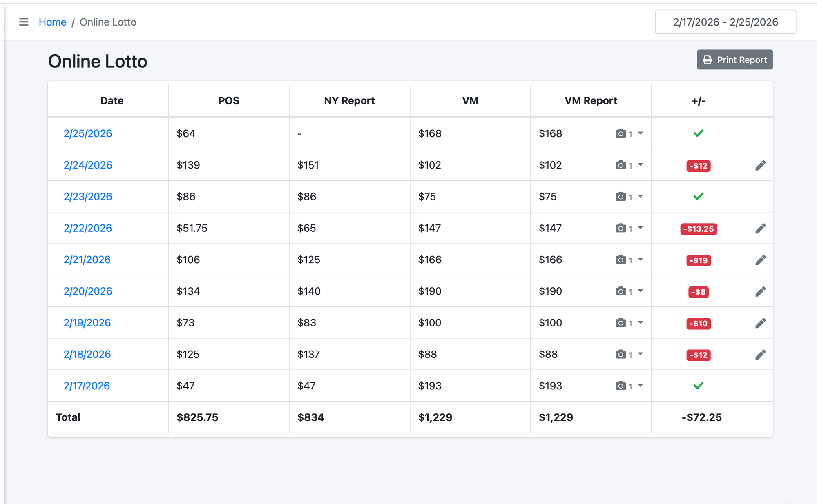
Task: Click the camera icon in the 2/17/2026 row
Action: [621, 386]
